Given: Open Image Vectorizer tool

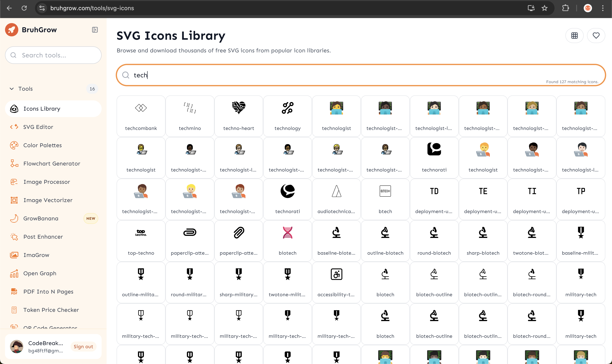Looking at the screenshot, I should 53,200.
